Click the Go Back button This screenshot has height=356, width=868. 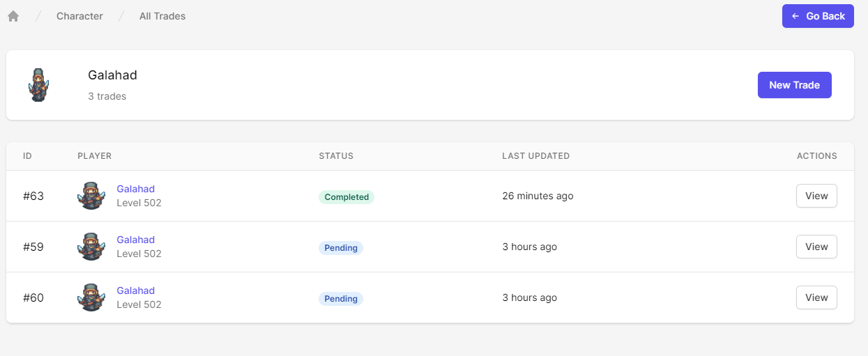[x=818, y=16]
